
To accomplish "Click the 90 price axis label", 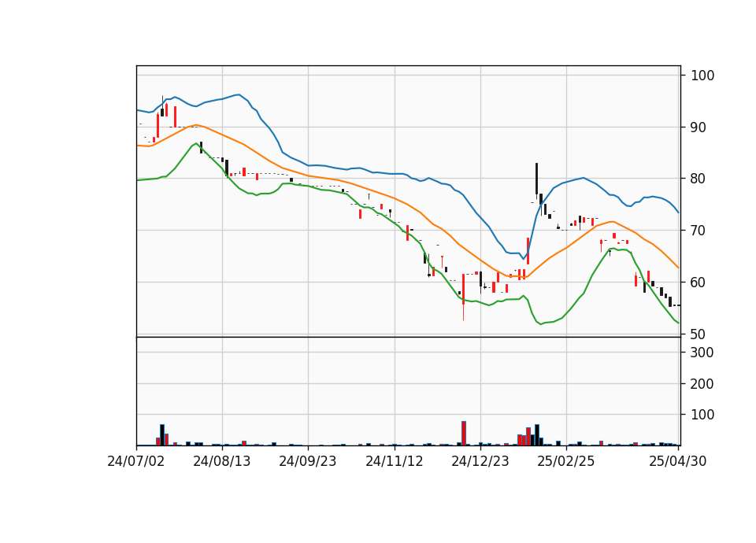I will [699, 127].
